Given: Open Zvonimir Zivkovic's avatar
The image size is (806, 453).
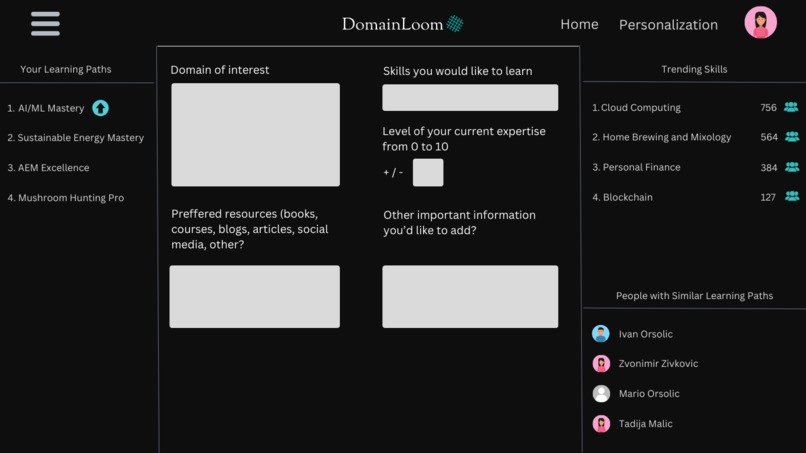Looking at the screenshot, I should pyautogui.click(x=601, y=364).
